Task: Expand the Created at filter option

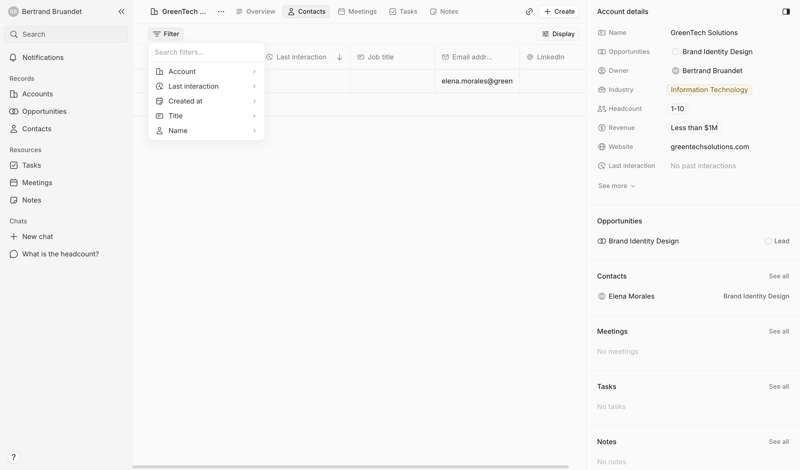Action: coord(207,101)
